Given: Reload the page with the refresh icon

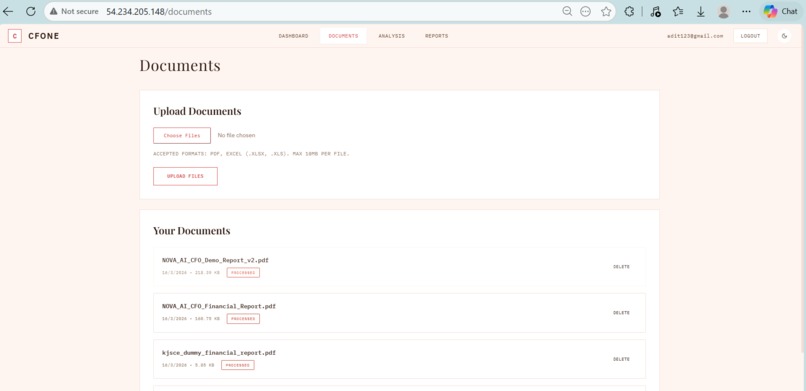Looking at the screenshot, I should 31,11.
